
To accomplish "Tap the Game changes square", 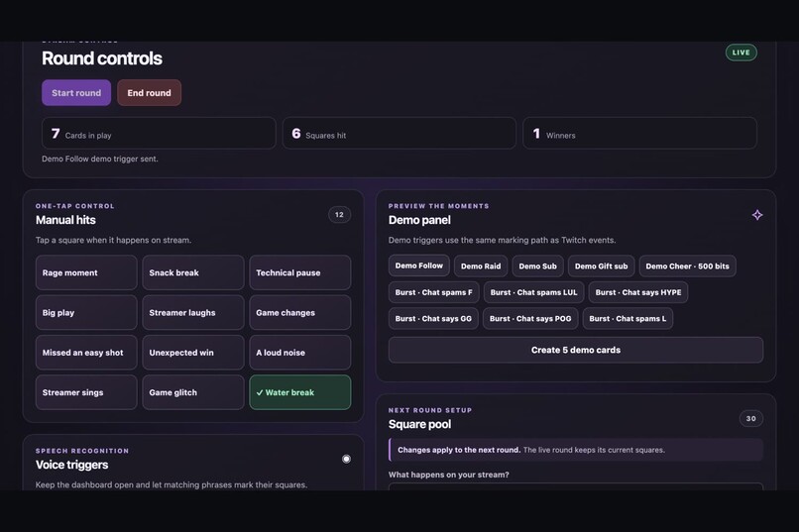I will (300, 313).
